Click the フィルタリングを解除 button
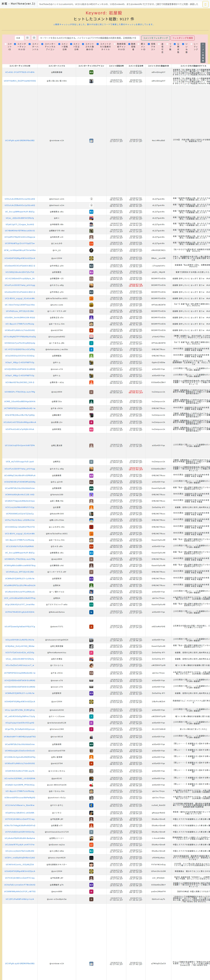This screenshot has width=210, height=980. [183, 38]
